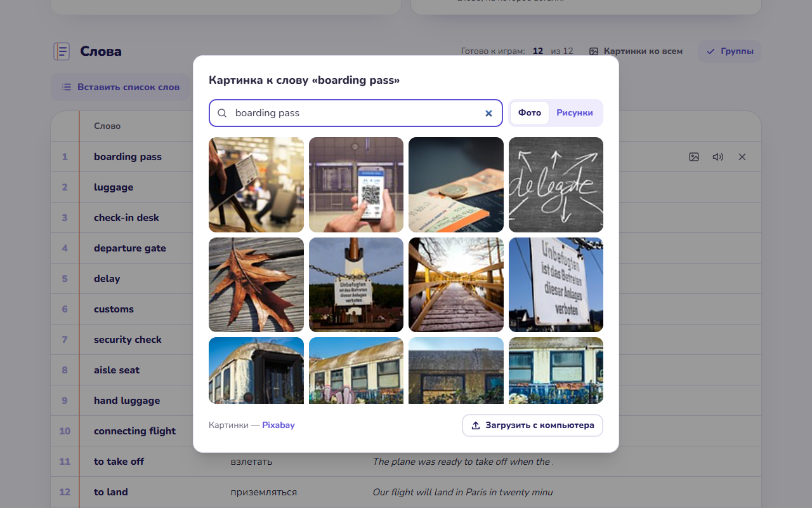This screenshot has width=812, height=508.
Task: Choose the brown autumn leaf photo
Action: [256, 284]
